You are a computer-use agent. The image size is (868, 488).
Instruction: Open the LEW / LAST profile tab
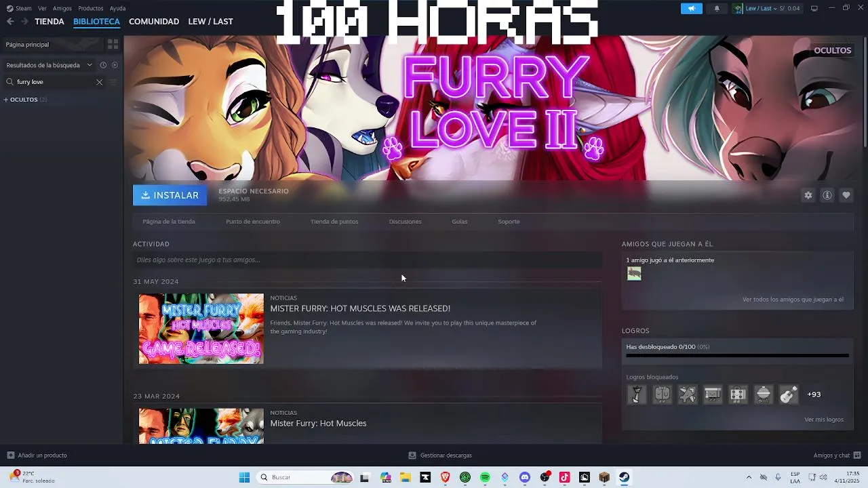pyautogui.click(x=210, y=22)
